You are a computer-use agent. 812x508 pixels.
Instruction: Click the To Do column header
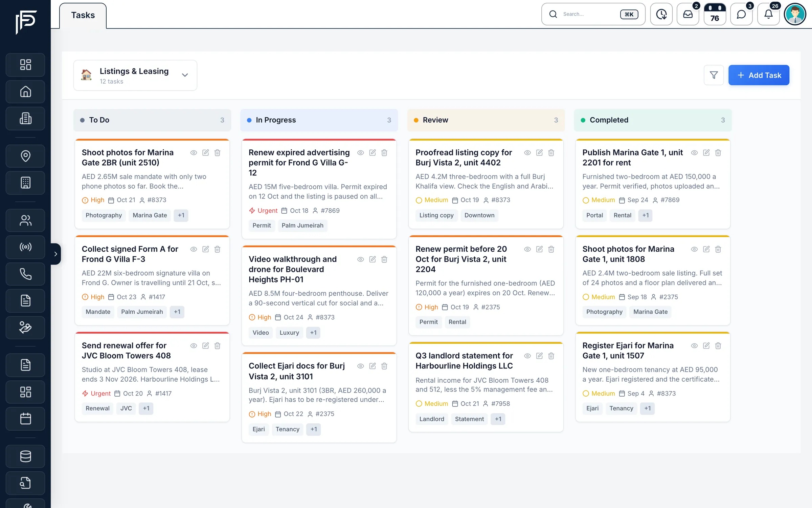pos(152,120)
